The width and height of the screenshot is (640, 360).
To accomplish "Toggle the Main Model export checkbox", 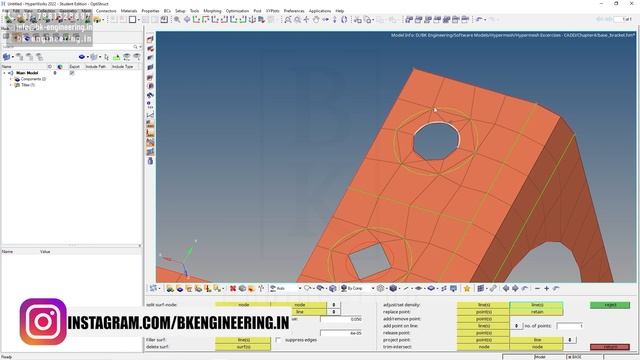I will [72, 73].
